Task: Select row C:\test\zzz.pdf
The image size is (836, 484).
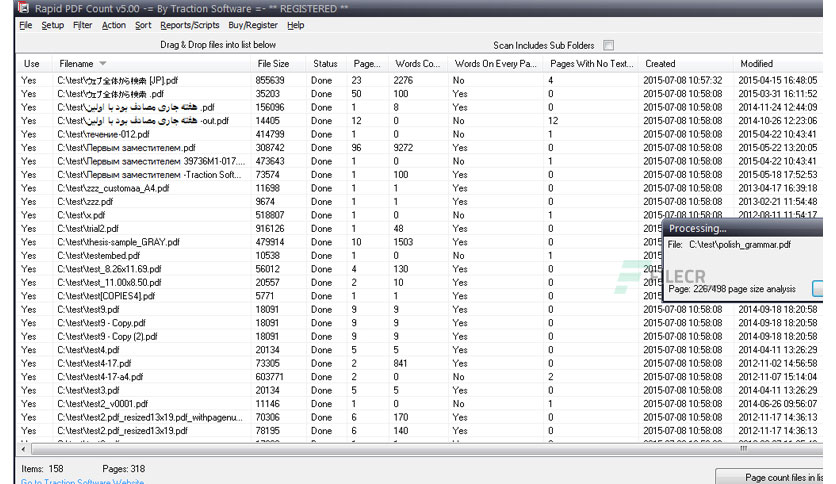Action: 419,201
